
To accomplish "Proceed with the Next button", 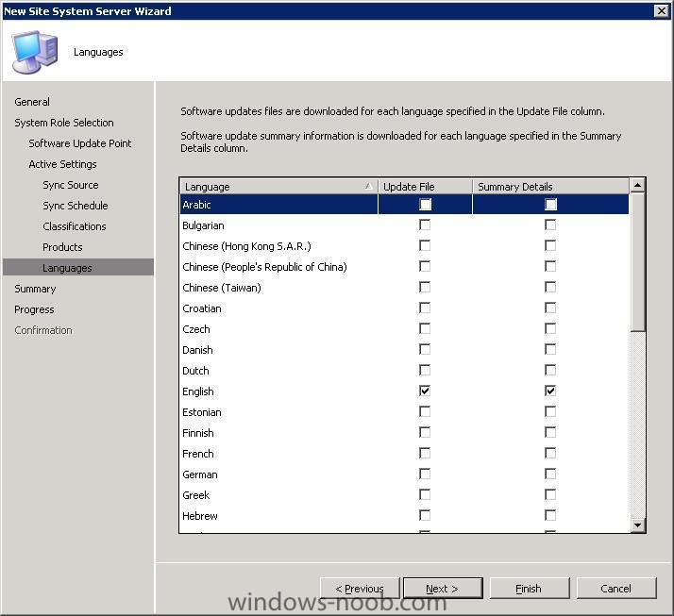I will (443, 588).
